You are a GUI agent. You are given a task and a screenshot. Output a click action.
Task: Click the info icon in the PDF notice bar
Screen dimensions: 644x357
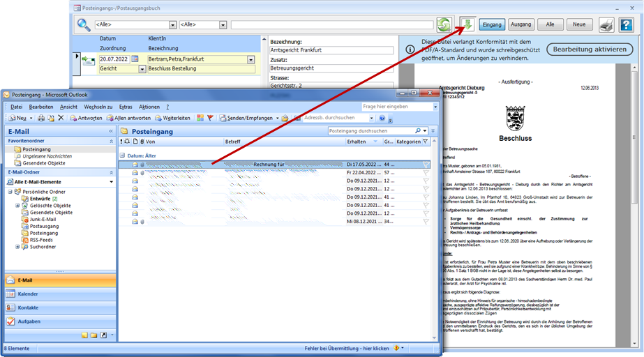point(410,50)
